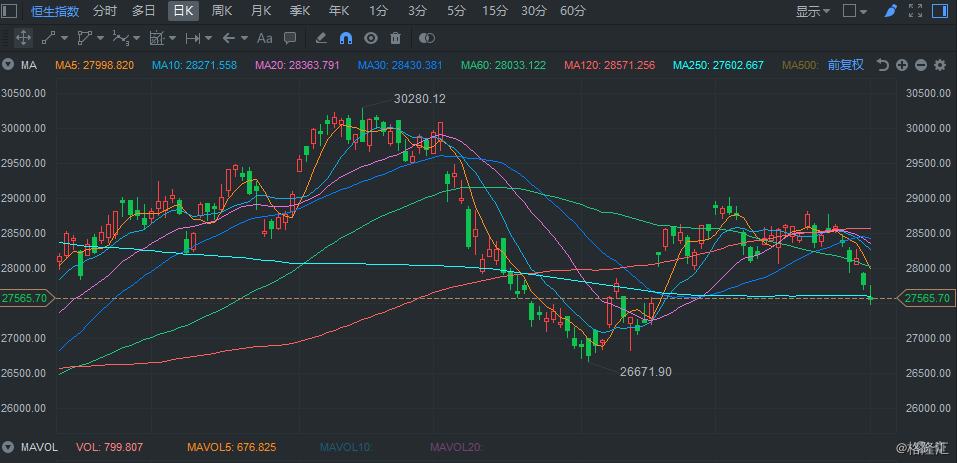Open the range interval dropdown arrow

[209, 38]
